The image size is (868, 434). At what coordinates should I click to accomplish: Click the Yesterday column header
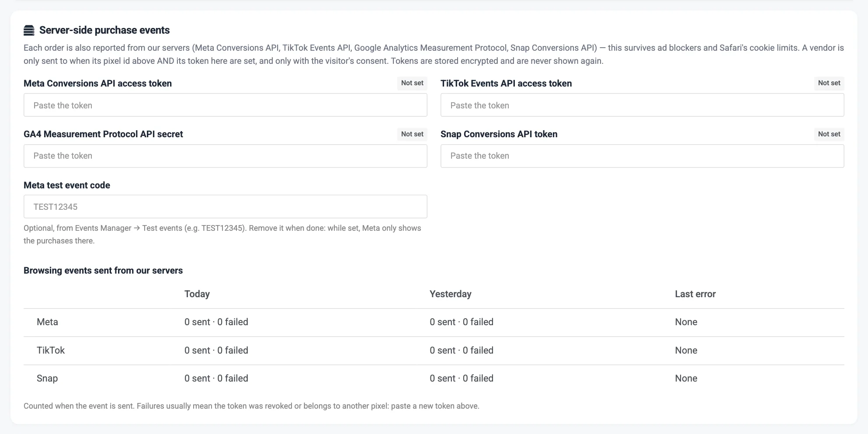pyautogui.click(x=451, y=294)
